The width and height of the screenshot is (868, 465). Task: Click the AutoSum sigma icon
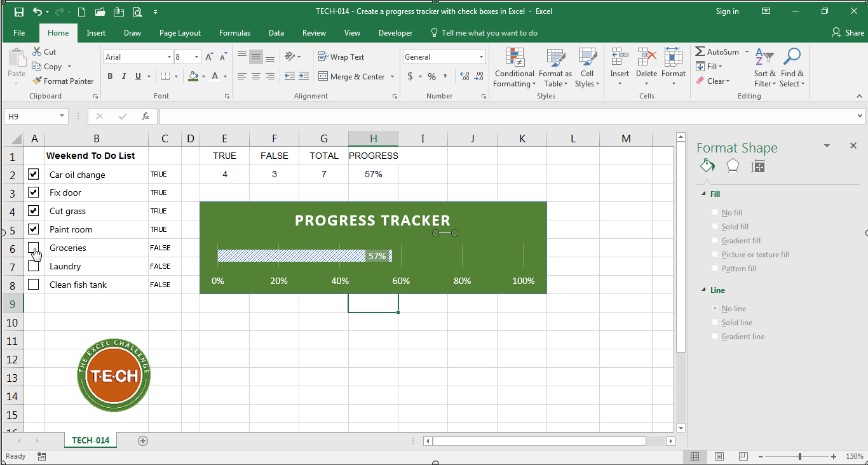coord(700,51)
